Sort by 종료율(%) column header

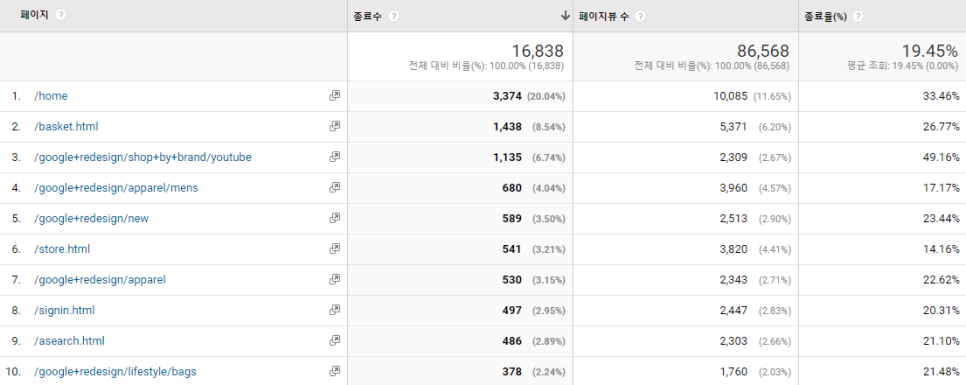coord(826,17)
